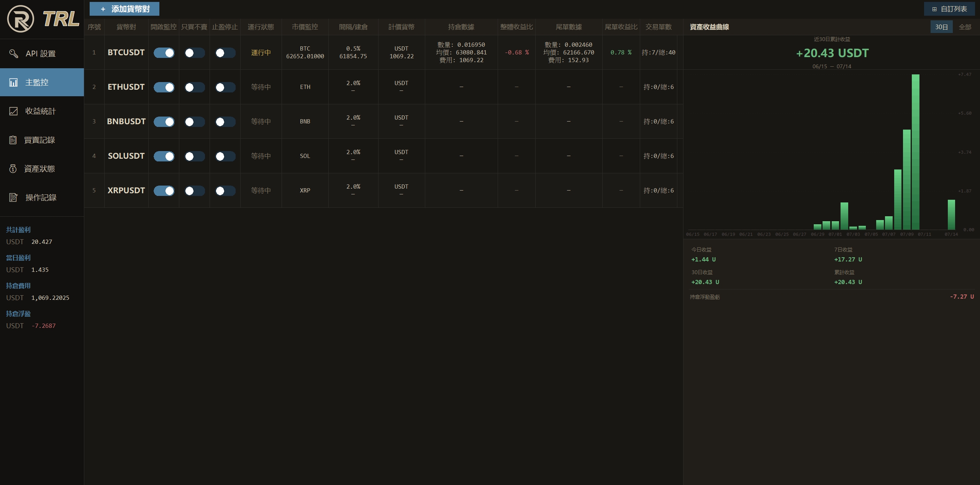Image resolution: width=980 pixels, height=485 pixels.
Task: Click the tallest bar in the profit chart
Action: tap(915, 152)
